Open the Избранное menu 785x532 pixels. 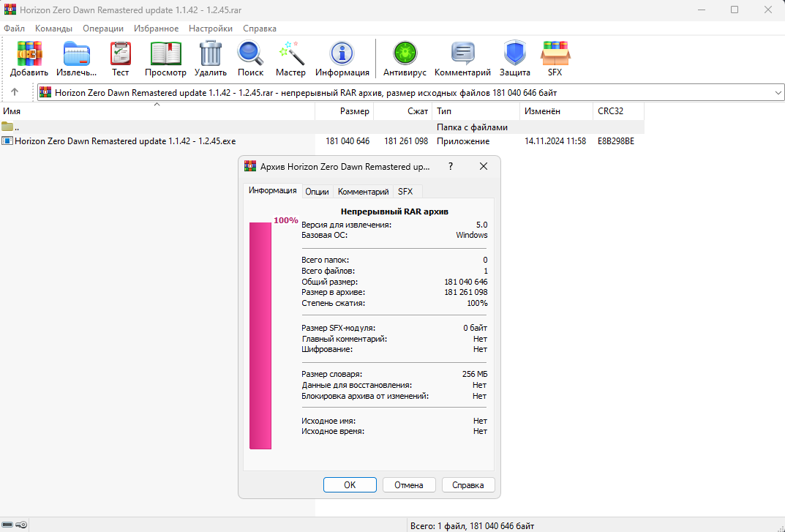[157, 29]
